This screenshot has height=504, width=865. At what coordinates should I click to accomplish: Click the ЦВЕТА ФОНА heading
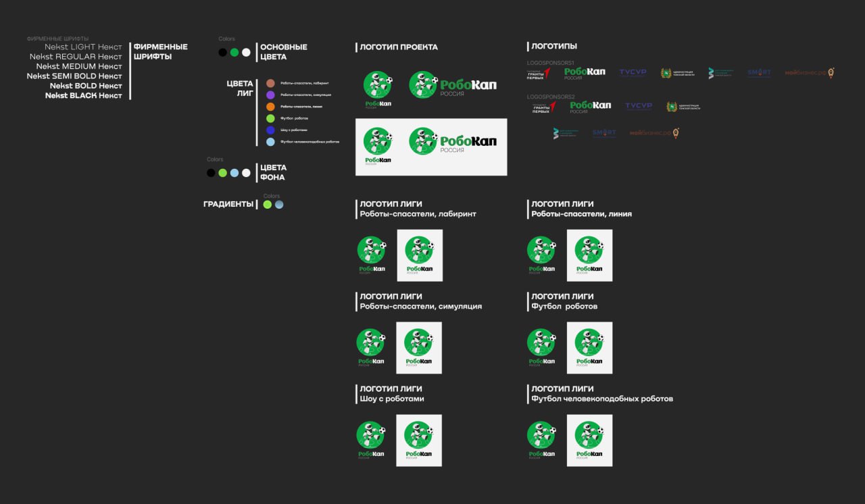pyautogui.click(x=273, y=172)
